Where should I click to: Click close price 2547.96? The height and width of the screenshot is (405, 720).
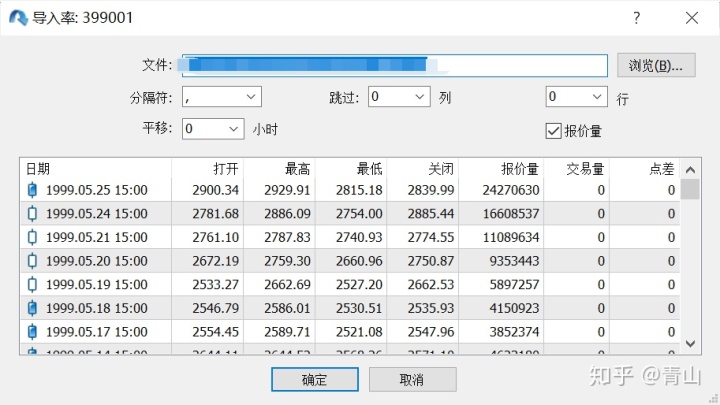pyautogui.click(x=431, y=332)
